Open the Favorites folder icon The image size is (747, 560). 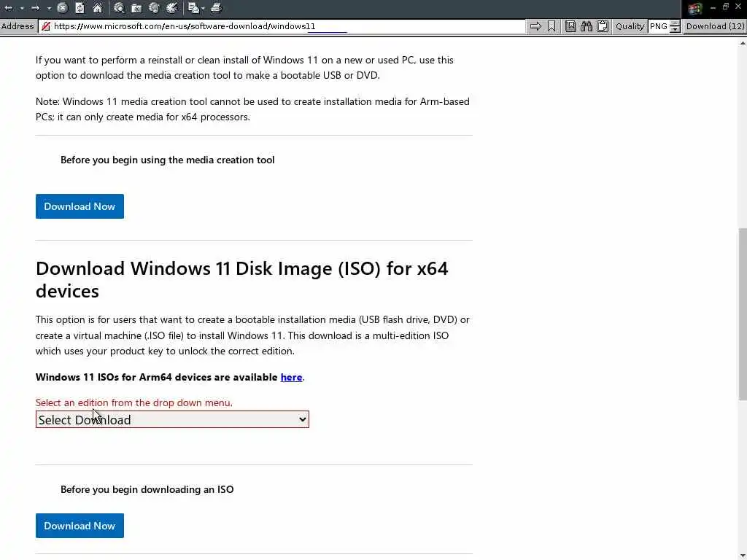[136, 8]
